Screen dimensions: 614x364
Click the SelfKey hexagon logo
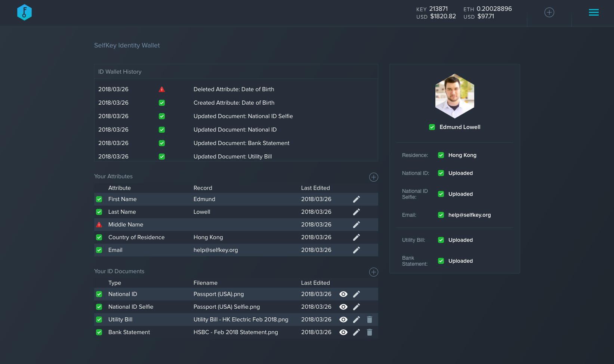[24, 12]
